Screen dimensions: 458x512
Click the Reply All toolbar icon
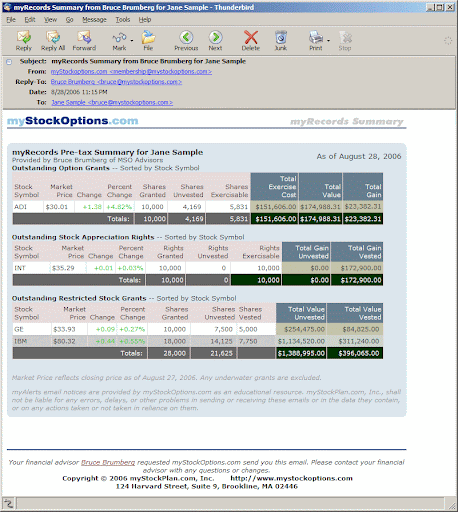53,41
